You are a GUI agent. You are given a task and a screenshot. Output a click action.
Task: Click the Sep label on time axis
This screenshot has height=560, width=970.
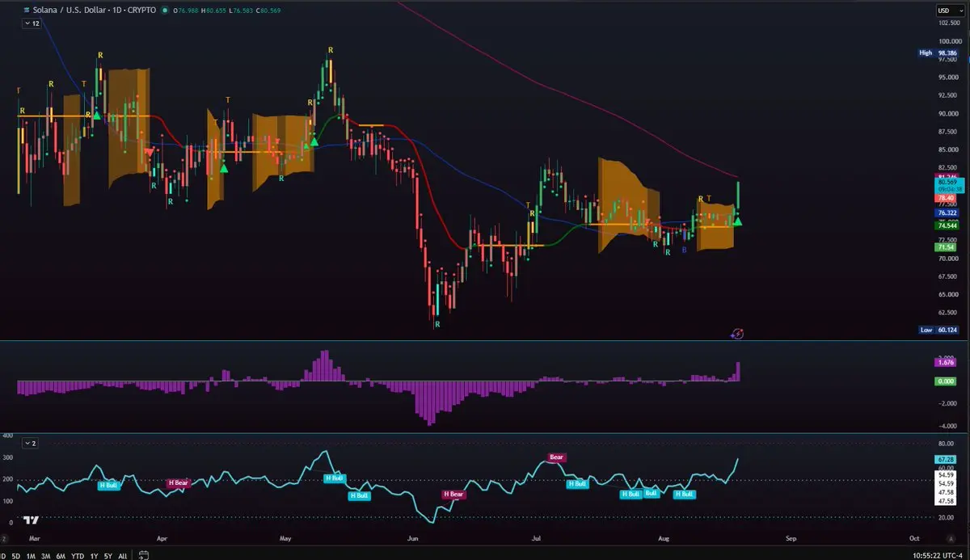point(791,537)
